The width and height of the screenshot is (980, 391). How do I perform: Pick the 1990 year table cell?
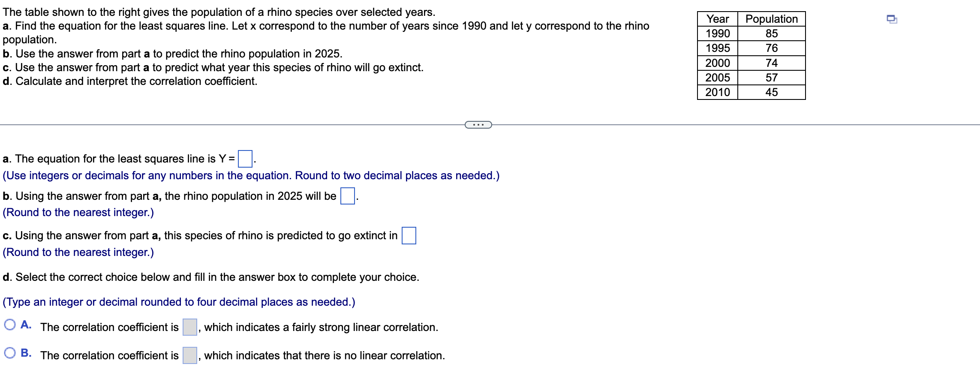pos(718,33)
